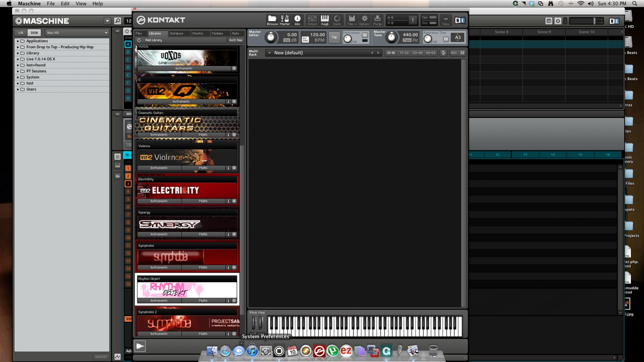Click the Rhythm Objekt library banner

187,290
